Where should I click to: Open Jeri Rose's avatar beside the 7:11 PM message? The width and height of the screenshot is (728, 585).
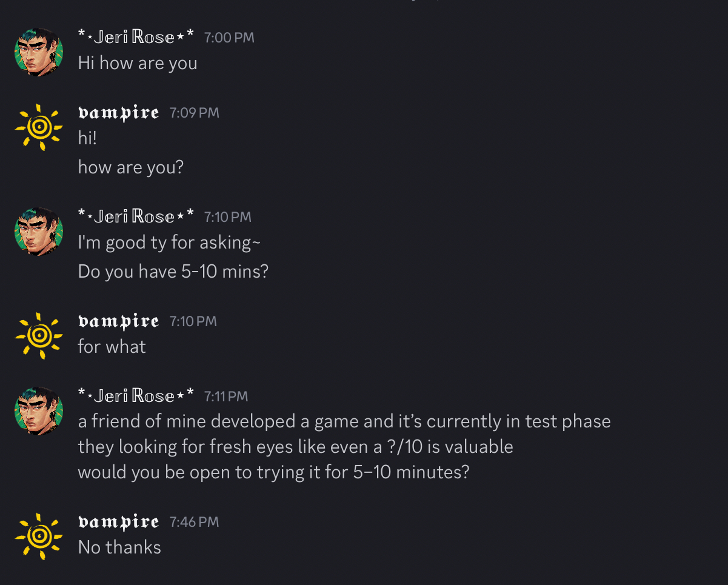(x=39, y=411)
